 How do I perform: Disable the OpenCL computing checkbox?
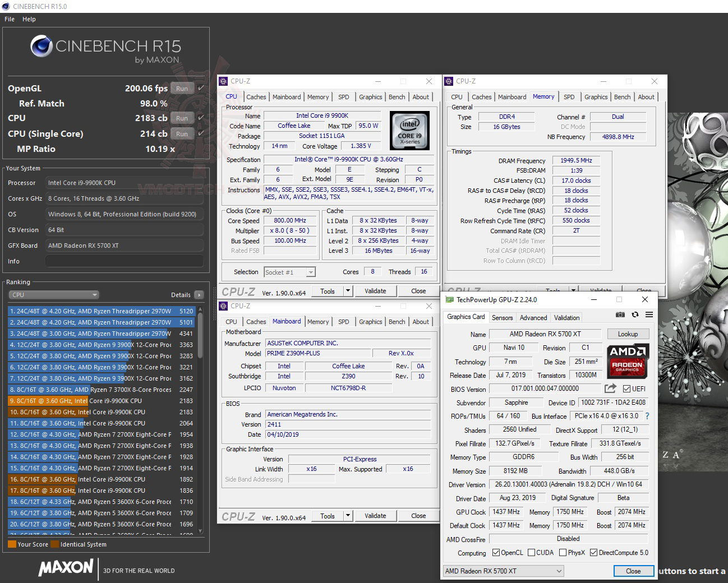[496, 552]
